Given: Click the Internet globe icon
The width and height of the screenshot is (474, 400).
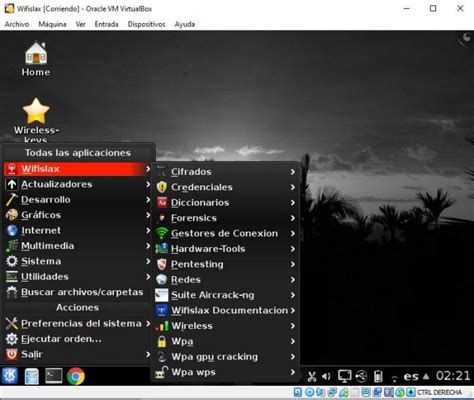Looking at the screenshot, I should (x=12, y=230).
